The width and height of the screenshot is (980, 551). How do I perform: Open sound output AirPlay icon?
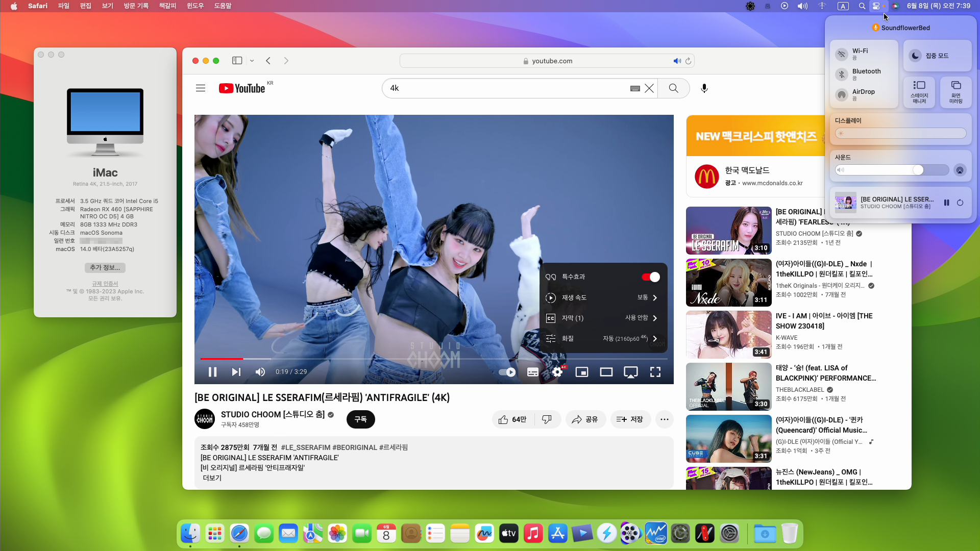(x=960, y=170)
